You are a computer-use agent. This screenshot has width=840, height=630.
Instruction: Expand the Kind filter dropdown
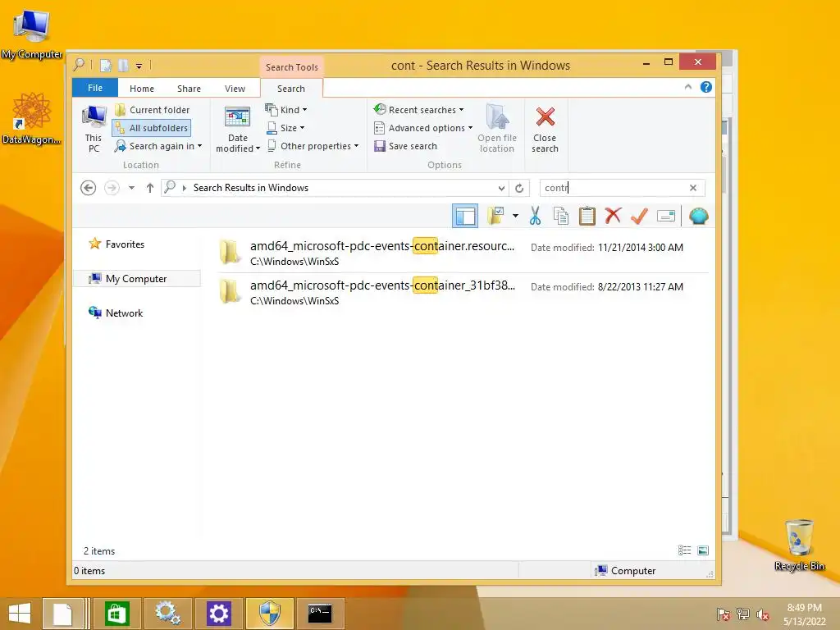click(x=286, y=110)
